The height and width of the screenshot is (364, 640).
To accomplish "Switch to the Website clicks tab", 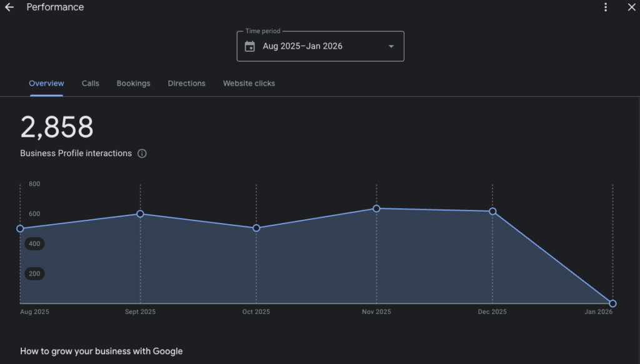I will [249, 84].
